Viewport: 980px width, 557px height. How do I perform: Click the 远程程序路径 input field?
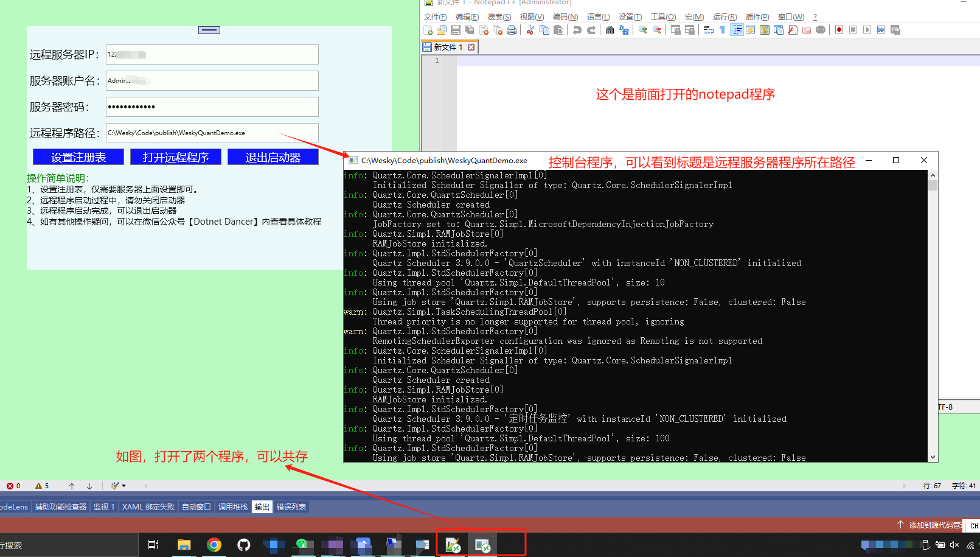(x=212, y=133)
